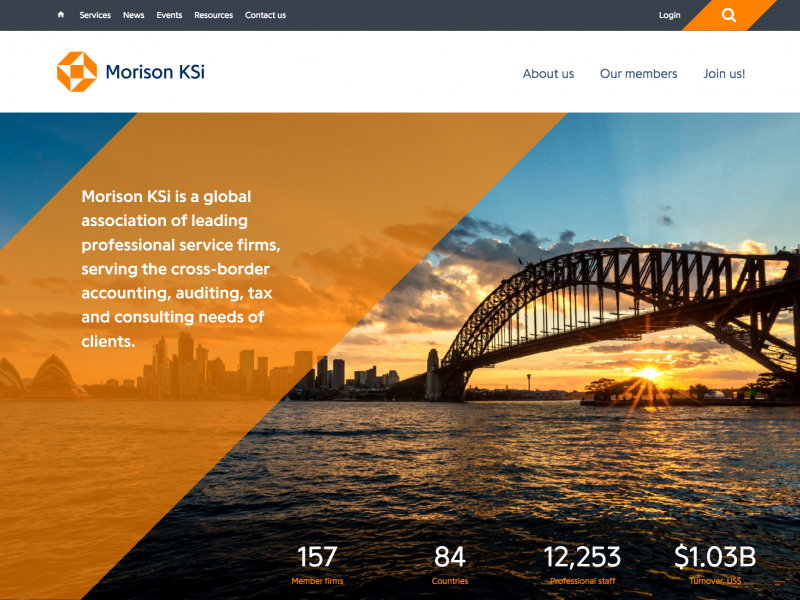Click the 12,253 Professional staff figure
The image size is (800, 600).
(582, 564)
